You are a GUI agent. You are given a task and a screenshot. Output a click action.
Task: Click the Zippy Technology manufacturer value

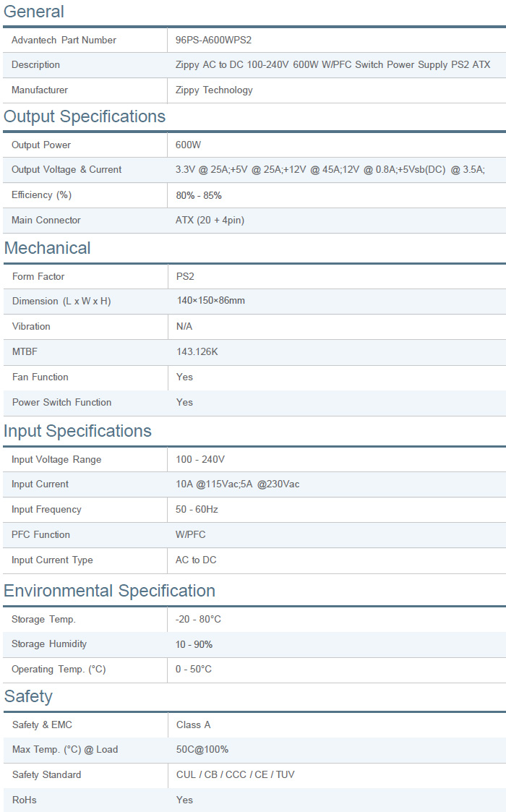coord(214,90)
